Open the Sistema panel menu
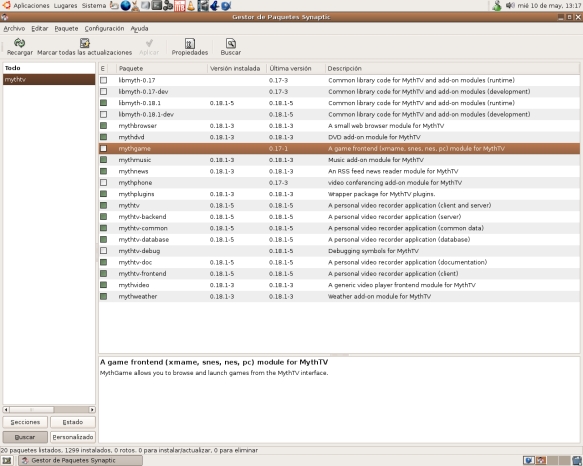 pos(94,6)
